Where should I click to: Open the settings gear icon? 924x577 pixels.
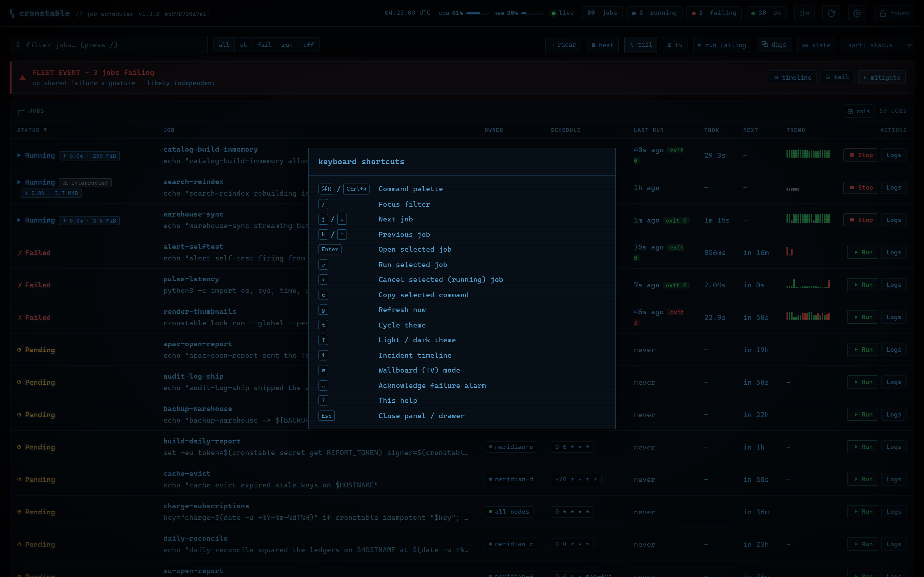tap(857, 13)
